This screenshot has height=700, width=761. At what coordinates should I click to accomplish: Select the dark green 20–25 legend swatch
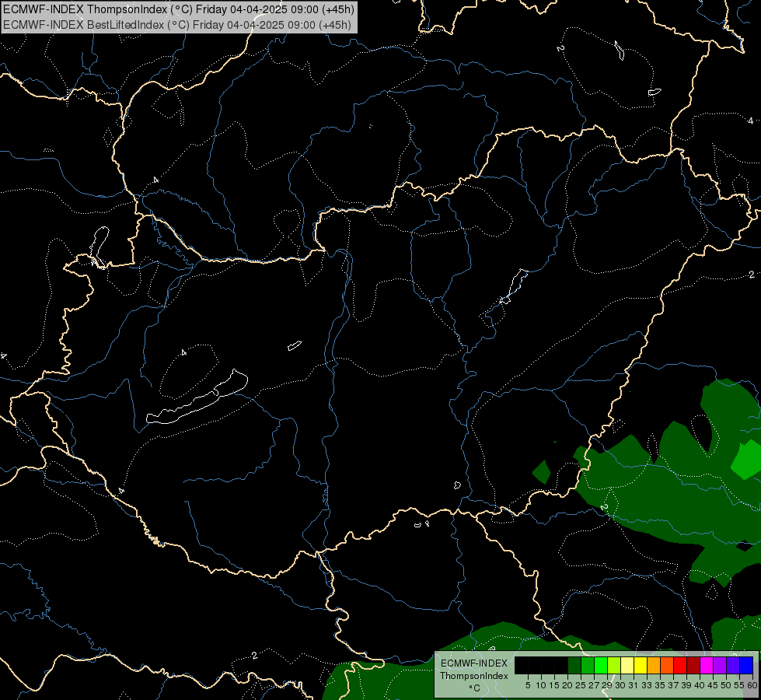[x=574, y=665]
